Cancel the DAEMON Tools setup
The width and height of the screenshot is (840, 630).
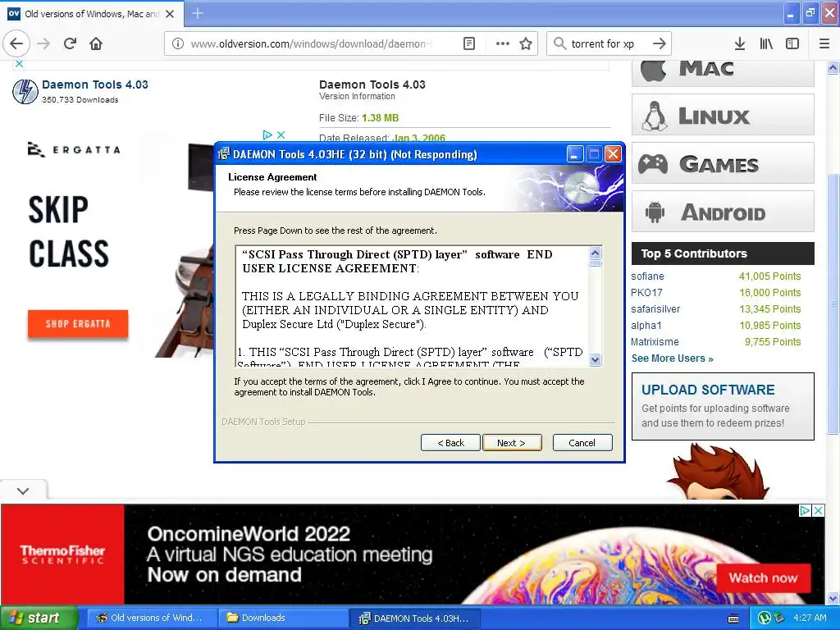click(582, 443)
